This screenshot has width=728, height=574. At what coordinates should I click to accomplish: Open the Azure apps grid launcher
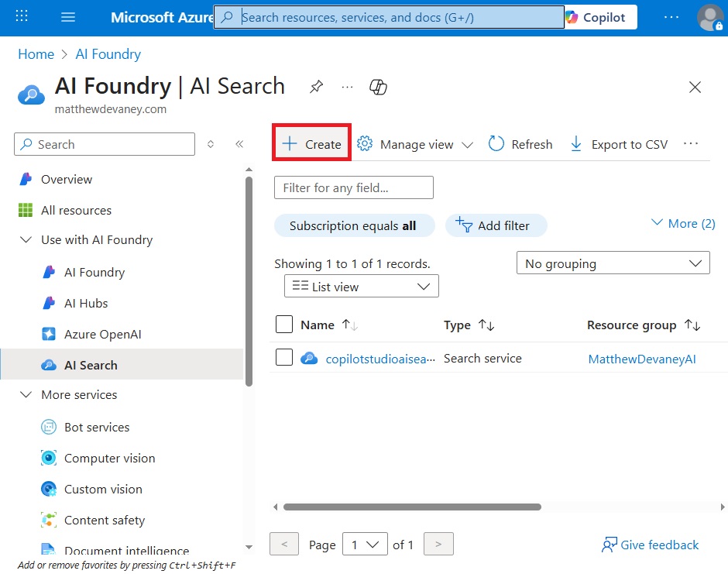[x=22, y=17]
